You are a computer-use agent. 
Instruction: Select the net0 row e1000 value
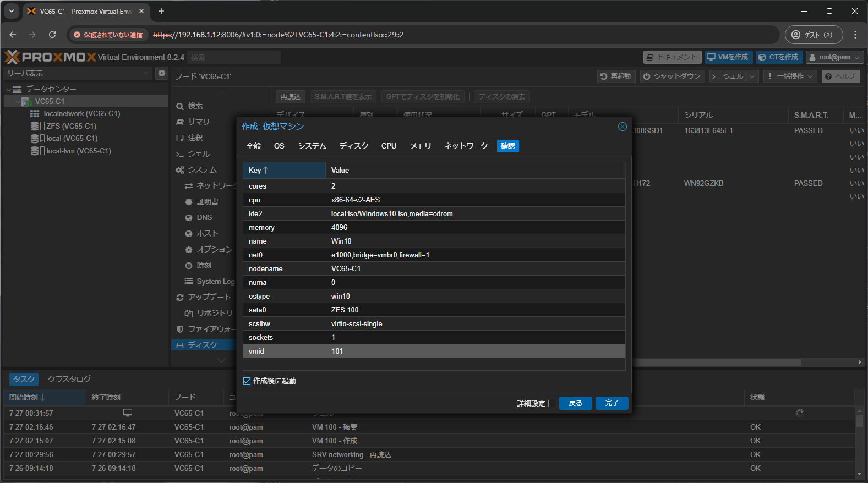tap(380, 255)
